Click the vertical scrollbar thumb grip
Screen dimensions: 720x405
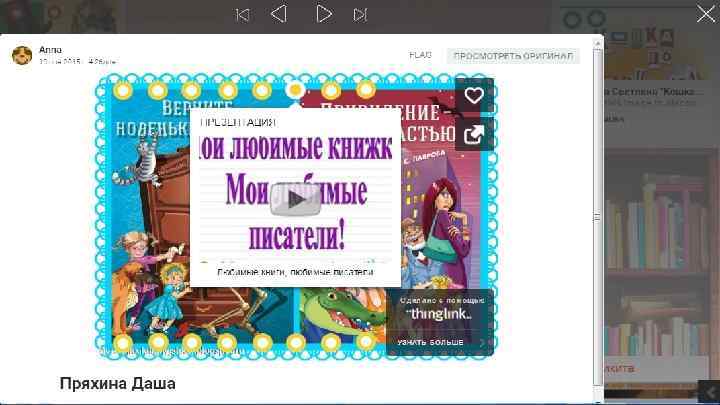(597, 217)
